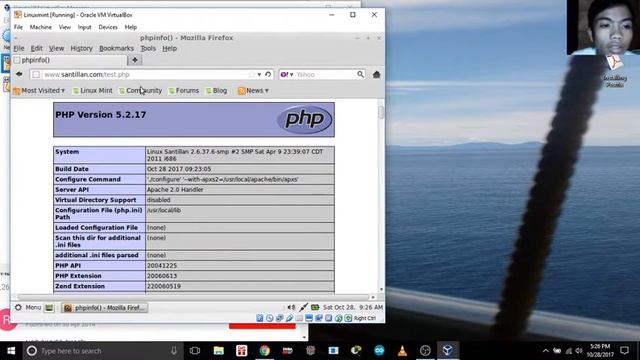Click VirtualBox display indicator icon

[x=309, y=318]
